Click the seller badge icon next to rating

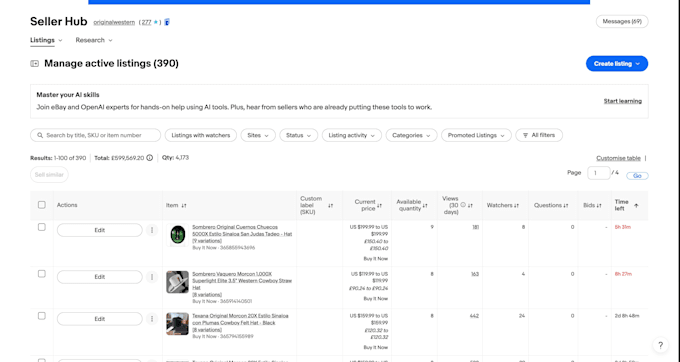pyautogui.click(x=167, y=22)
